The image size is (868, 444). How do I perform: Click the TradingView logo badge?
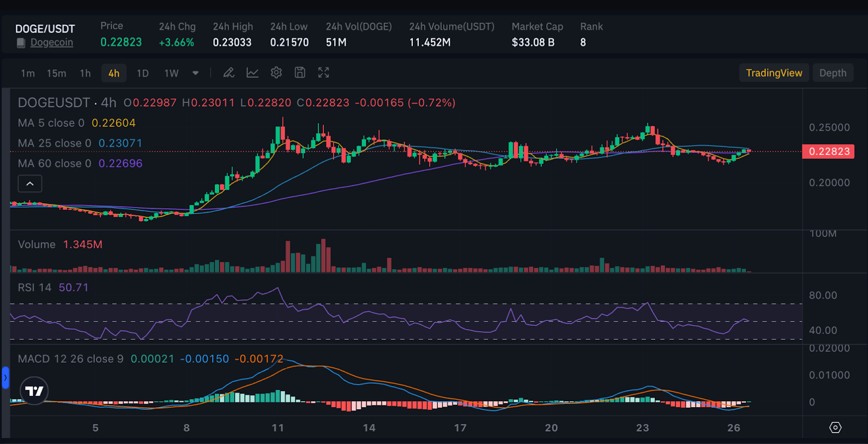(x=34, y=390)
